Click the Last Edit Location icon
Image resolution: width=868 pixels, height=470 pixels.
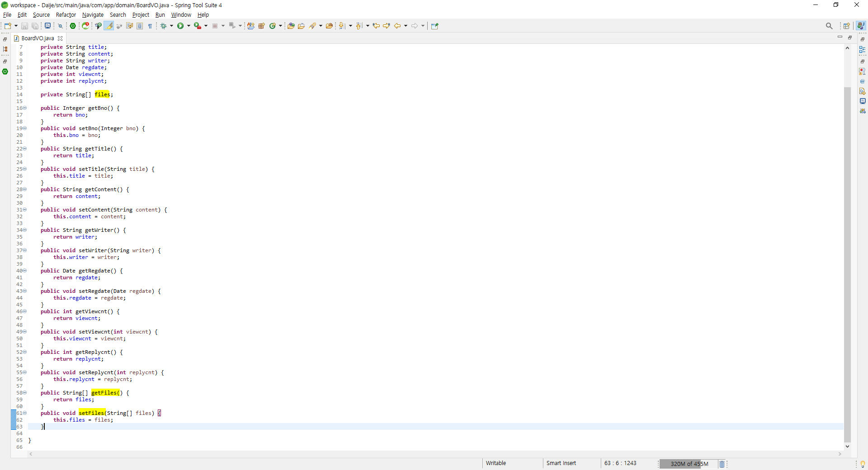[x=376, y=26]
